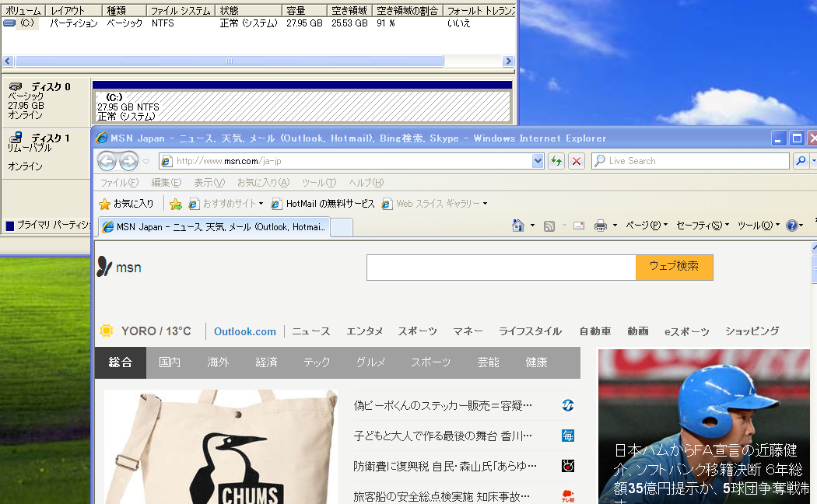Open the ページ(P) command menu
The image size is (817, 504).
tap(646, 225)
